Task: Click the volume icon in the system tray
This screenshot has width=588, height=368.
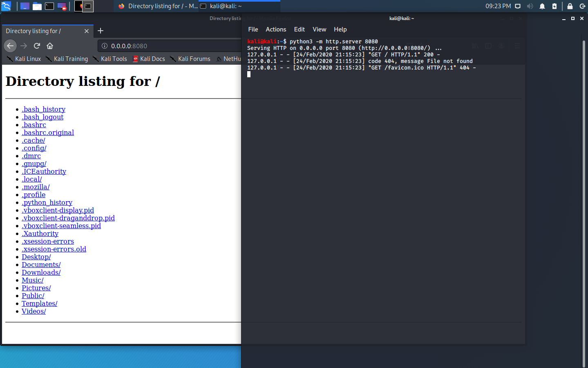Action: 531,6
